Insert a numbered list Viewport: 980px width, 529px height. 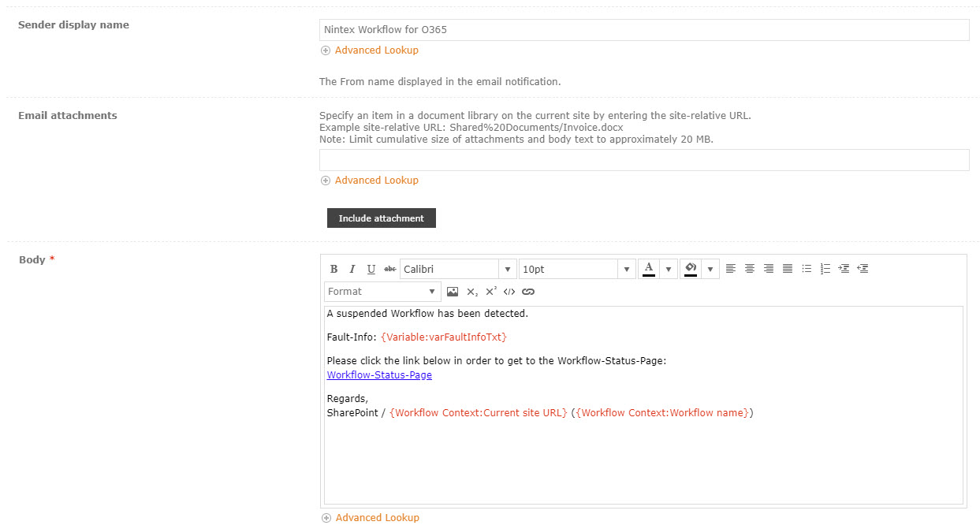tap(825, 269)
